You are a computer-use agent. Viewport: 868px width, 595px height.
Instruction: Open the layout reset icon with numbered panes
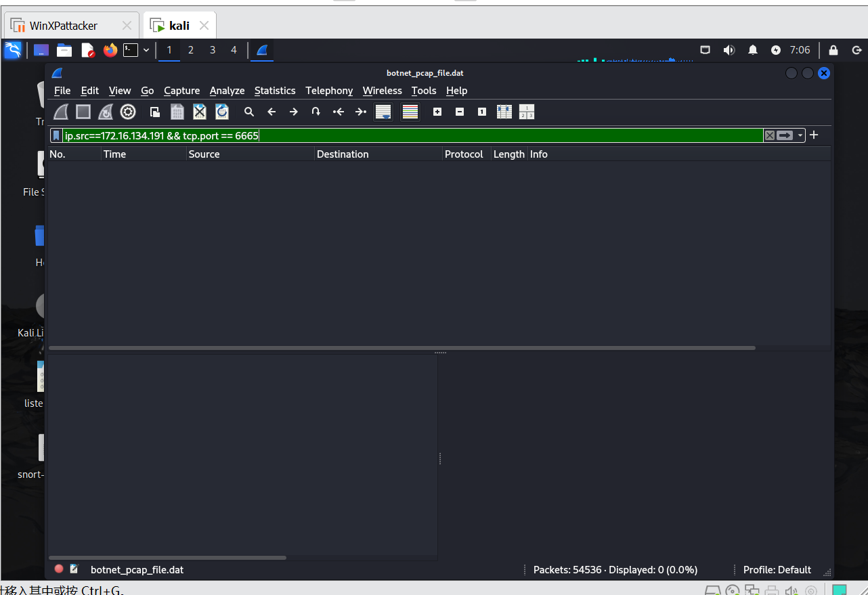[527, 112]
